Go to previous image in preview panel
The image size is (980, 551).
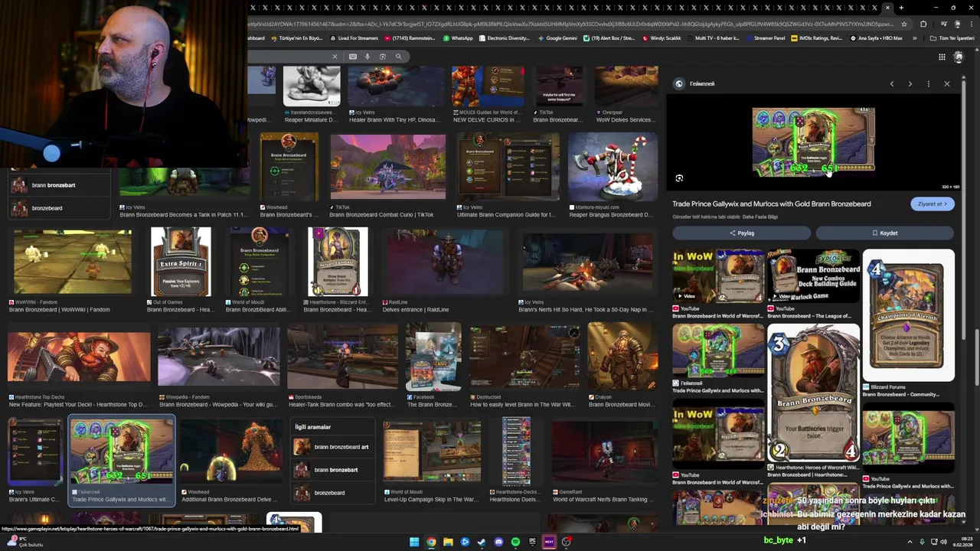click(892, 83)
